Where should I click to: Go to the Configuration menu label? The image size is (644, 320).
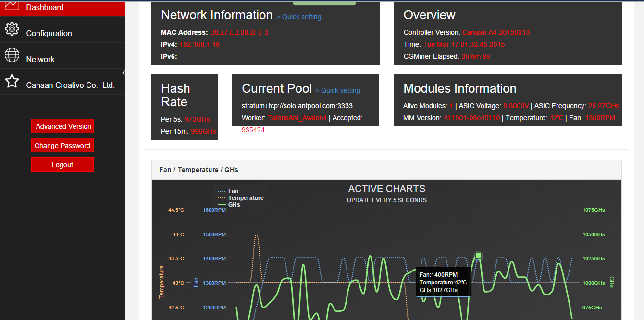49,33
